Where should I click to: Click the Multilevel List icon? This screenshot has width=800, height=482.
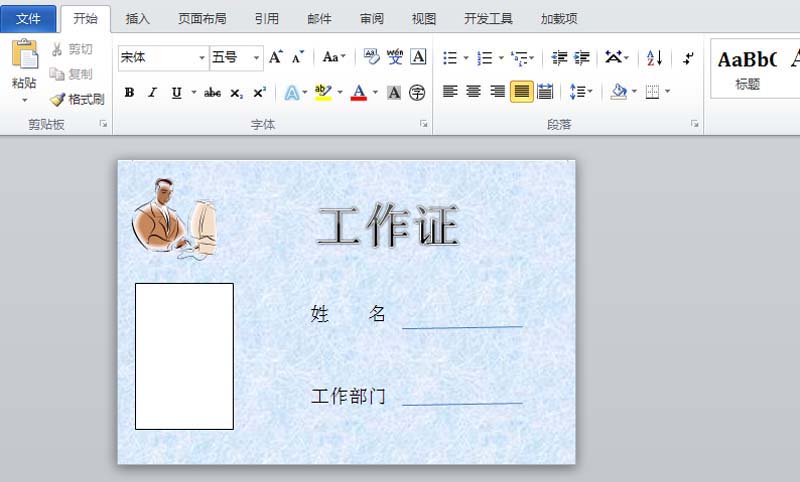tap(519, 58)
